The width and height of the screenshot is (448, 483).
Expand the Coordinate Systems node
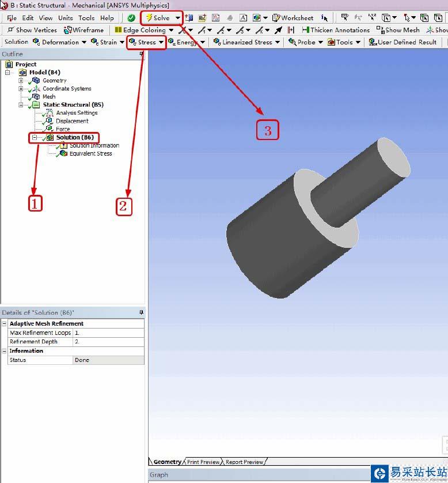tap(21, 89)
